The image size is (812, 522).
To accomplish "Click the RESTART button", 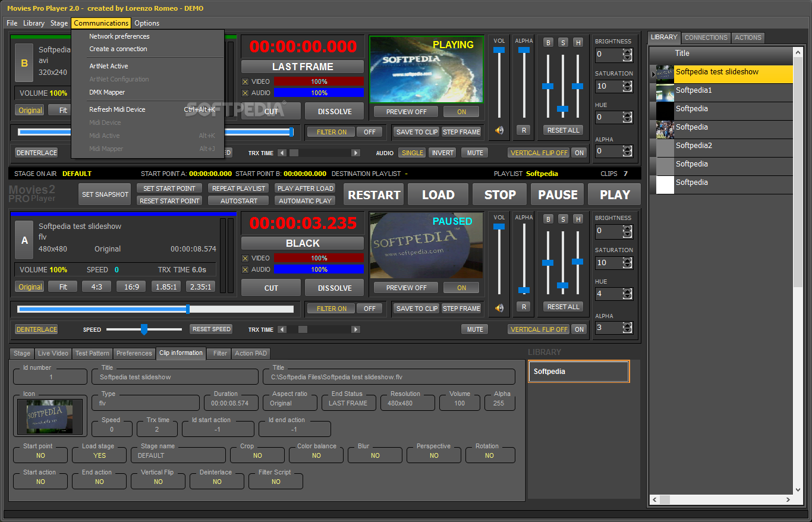I will coord(374,194).
